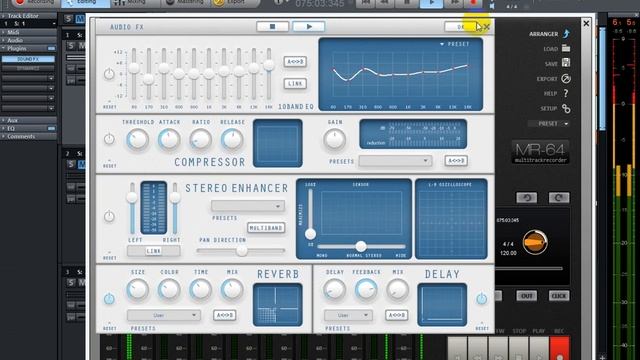
Task: Toggle the Stereo Enhancer LINK switch
Action: pyautogui.click(x=153, y=251)
